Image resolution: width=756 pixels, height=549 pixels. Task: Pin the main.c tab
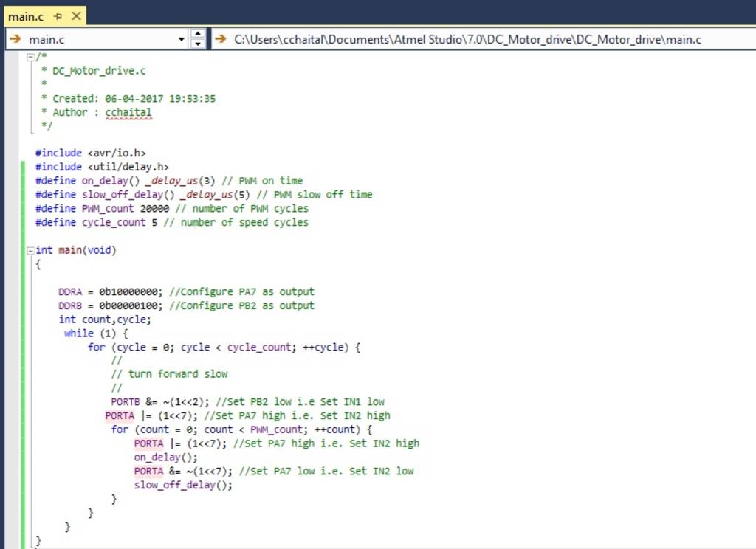58,16
